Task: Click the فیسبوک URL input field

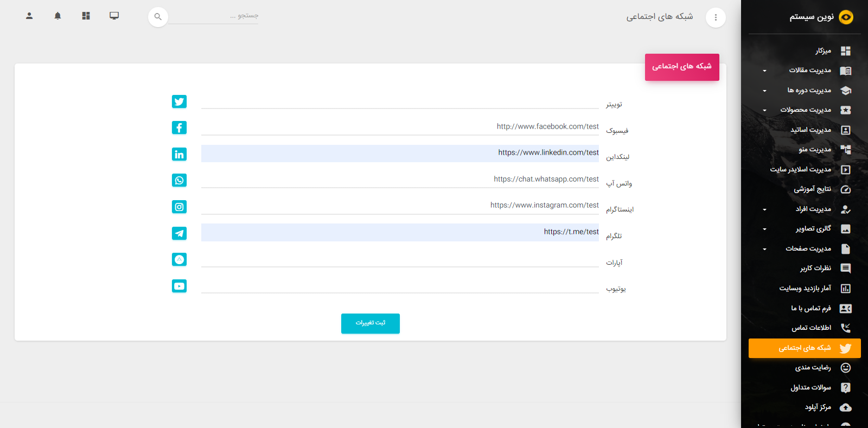Action: [x=400, y=127]
